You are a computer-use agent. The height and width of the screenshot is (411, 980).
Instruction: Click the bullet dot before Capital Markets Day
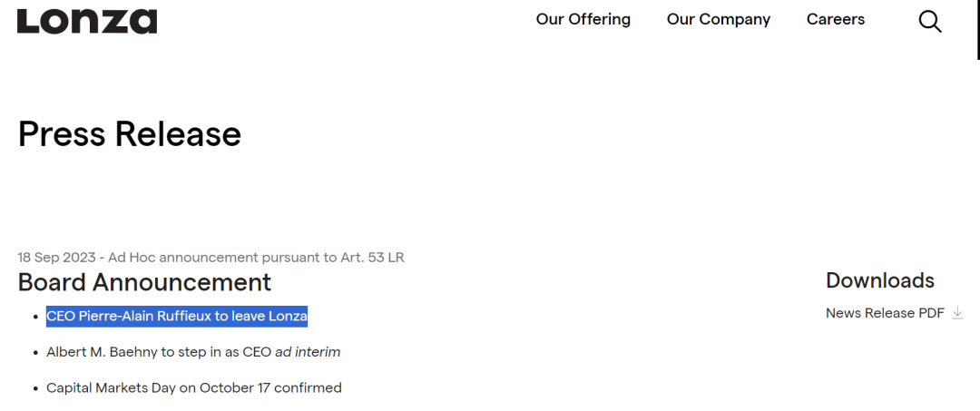click(x=34, y=389)
